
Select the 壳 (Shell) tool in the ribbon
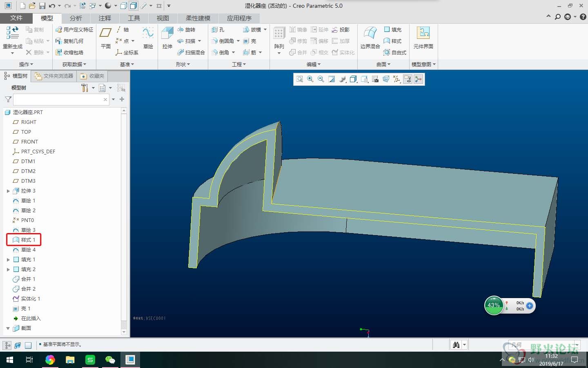[249, 41]
